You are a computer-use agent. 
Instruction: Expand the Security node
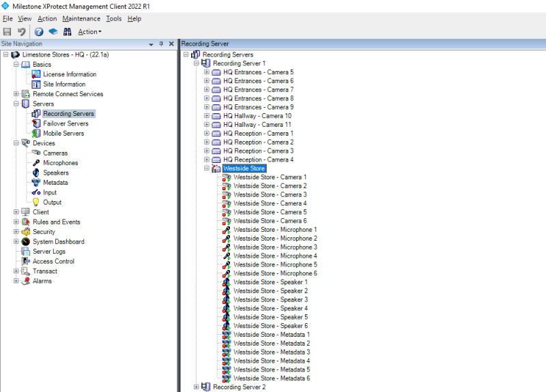point(16,231)
